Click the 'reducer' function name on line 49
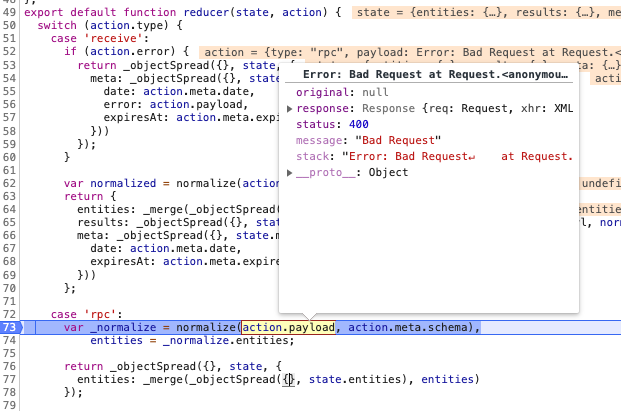Viewport: 621px width, 411px height. [206, 12]
